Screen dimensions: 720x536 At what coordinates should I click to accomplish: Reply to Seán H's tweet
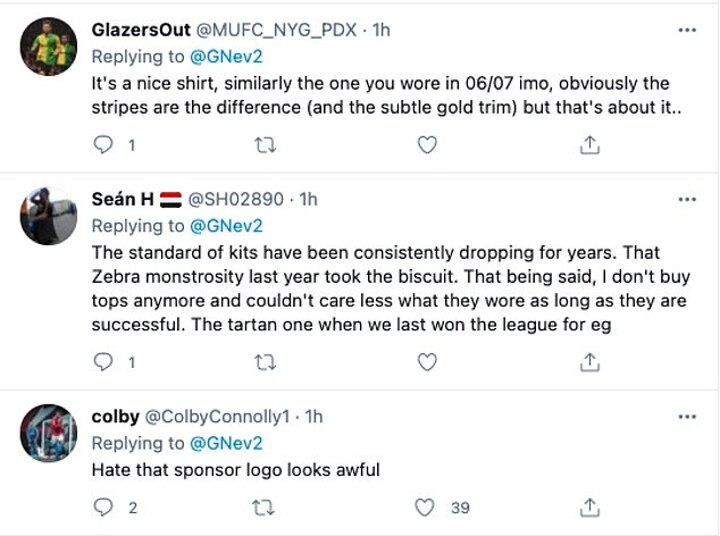point(104,361)
